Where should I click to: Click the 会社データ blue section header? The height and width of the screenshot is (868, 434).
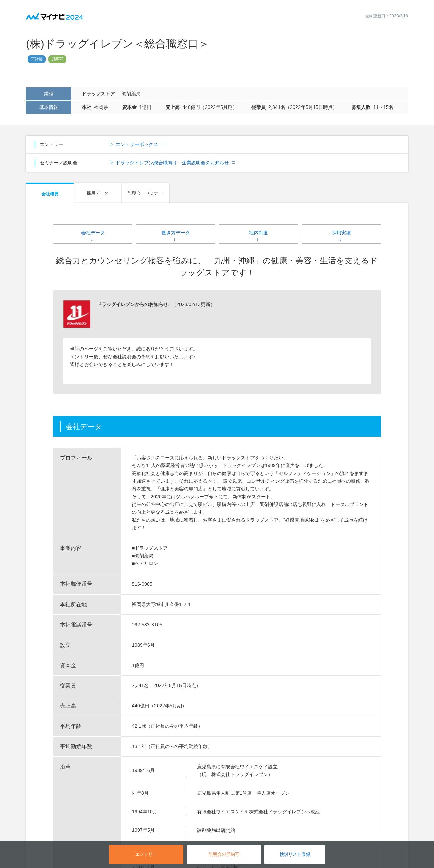click(x=217, y=426)
